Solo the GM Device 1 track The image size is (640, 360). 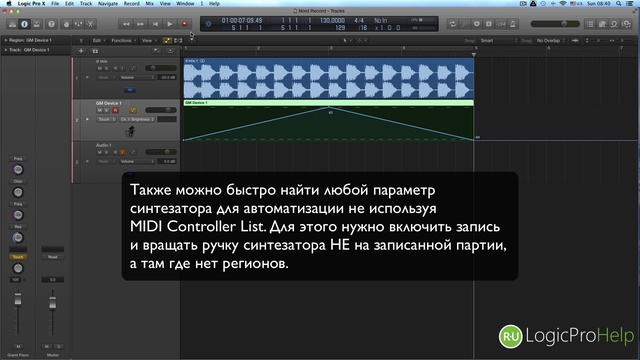tap(107, 110)
